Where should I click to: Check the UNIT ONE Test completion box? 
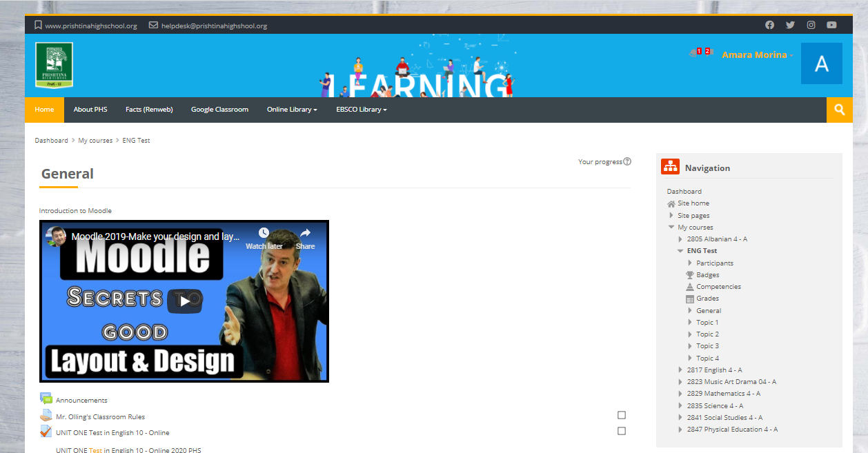(x=622, y=430)
